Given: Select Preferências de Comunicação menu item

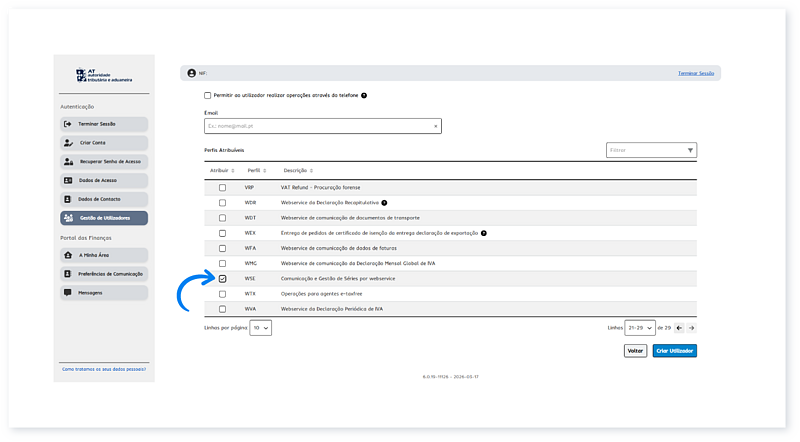Looking at the screenshot, I should tap(104, 273).
